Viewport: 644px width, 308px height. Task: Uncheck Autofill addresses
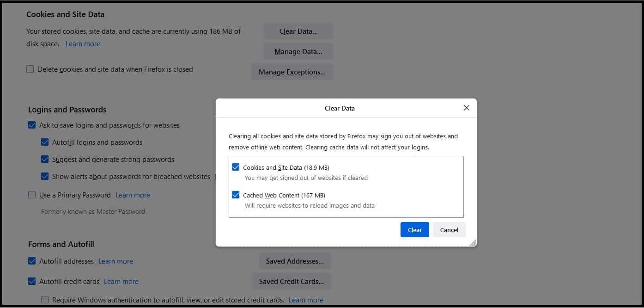click(32, 261)
